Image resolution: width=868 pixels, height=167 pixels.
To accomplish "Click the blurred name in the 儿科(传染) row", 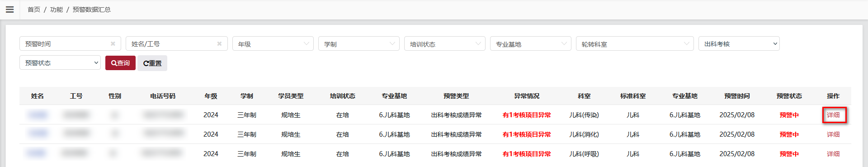I will point(38,115).
